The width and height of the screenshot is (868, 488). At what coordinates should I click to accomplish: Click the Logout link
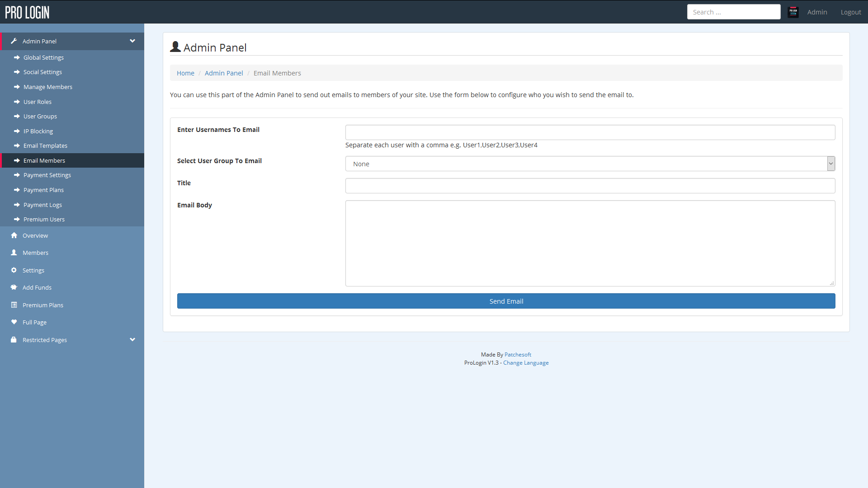850,12
